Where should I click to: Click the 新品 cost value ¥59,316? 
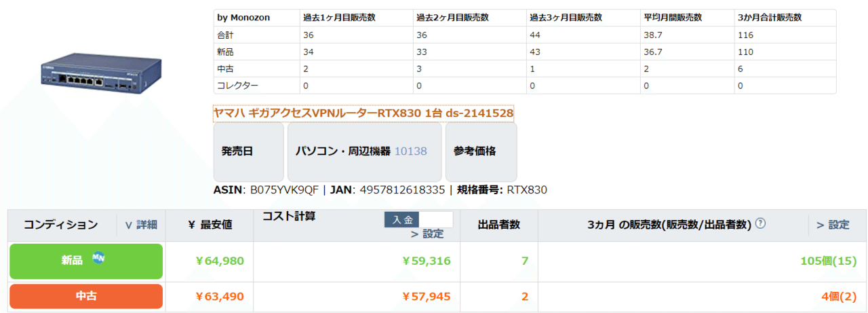[426, 261]
